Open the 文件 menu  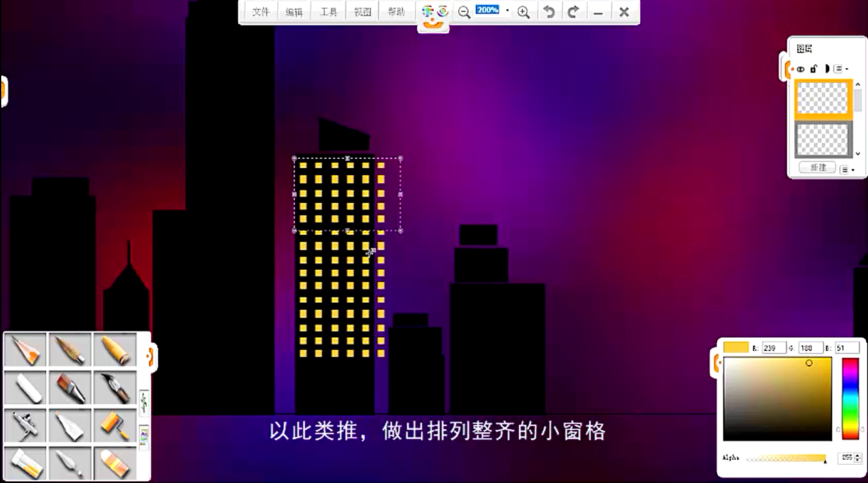(260, 13)
